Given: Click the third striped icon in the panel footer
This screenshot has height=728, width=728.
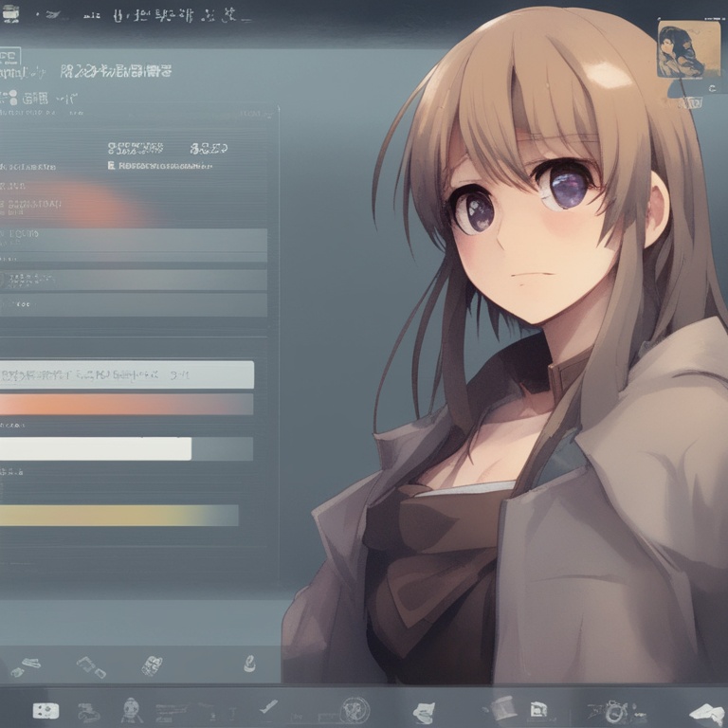Looking at the screenshot, I should tap(152, 665).
